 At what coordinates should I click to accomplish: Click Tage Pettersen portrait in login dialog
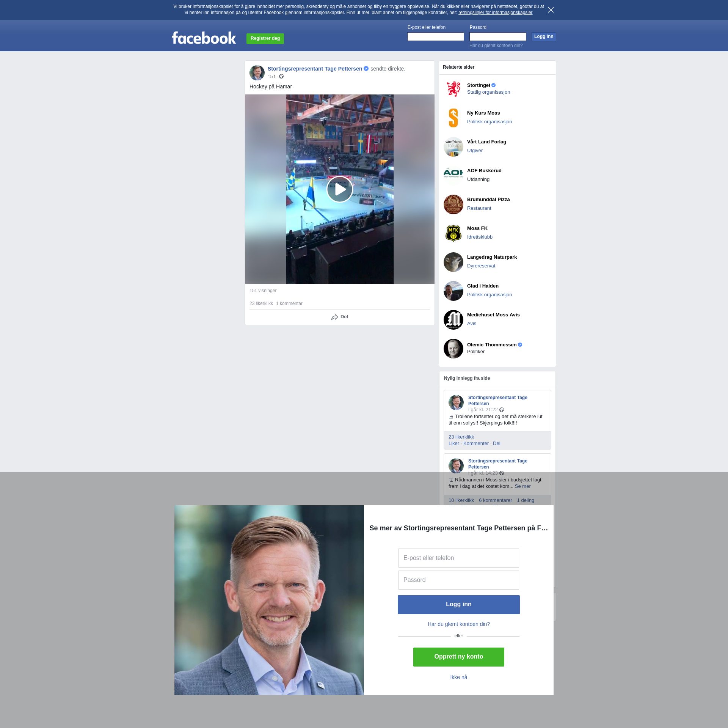[269, 600]
